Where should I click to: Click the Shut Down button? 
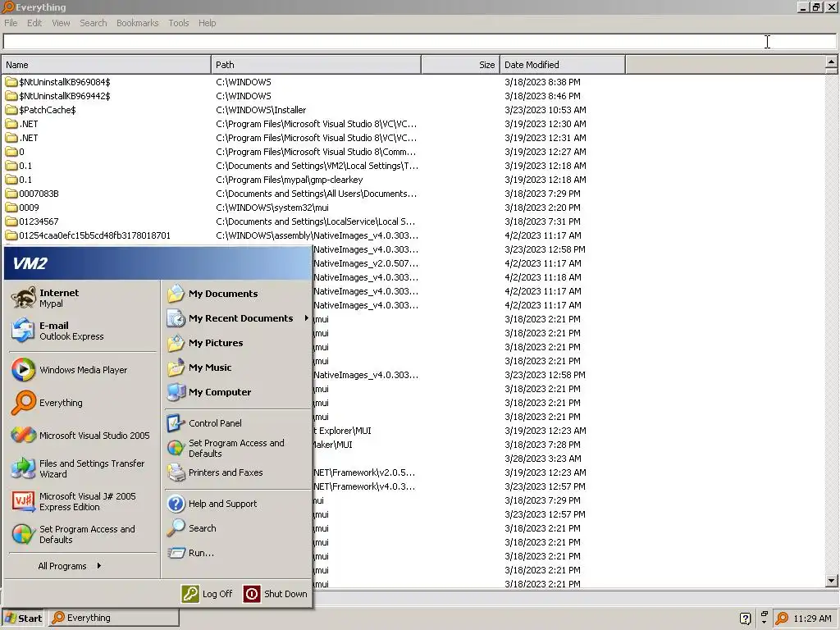point(276,594)
